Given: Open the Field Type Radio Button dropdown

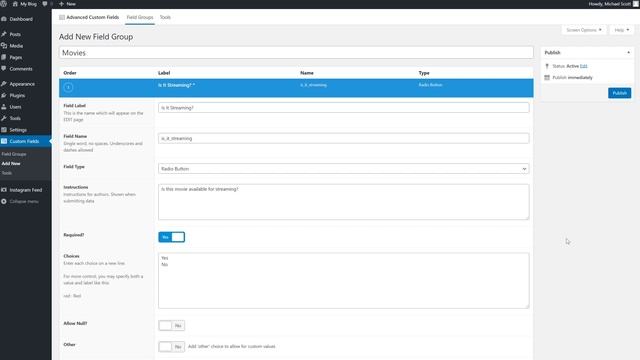Looking at the screenshot, I should (344, 169).
